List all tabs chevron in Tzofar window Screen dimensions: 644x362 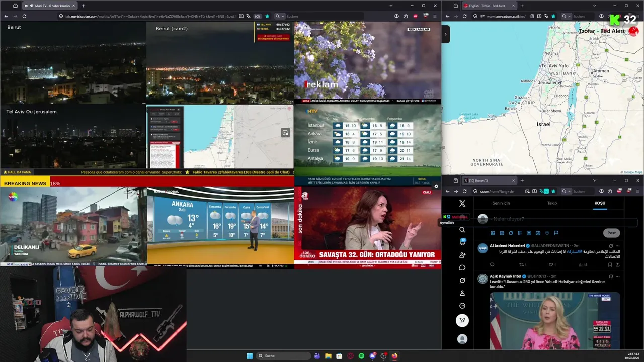594,6
